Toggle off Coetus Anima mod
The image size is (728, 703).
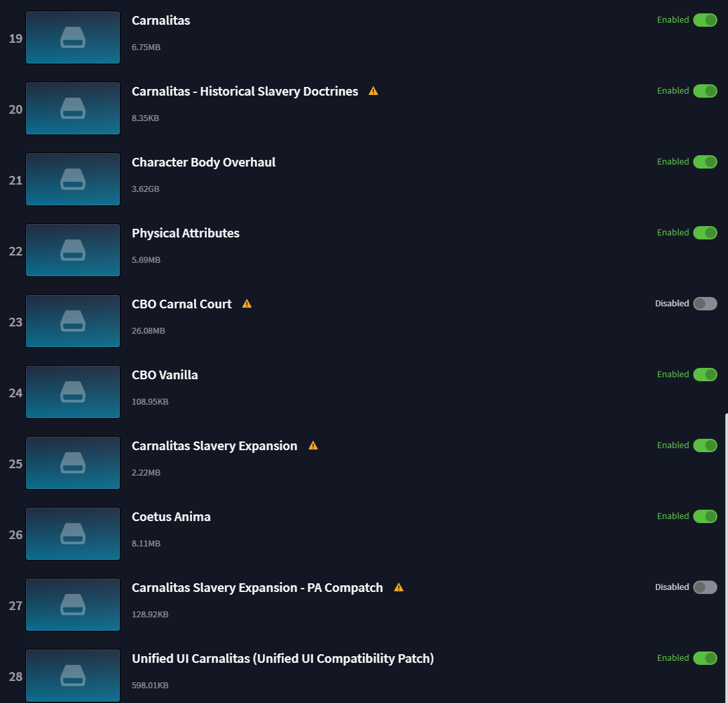pos(705,516)
